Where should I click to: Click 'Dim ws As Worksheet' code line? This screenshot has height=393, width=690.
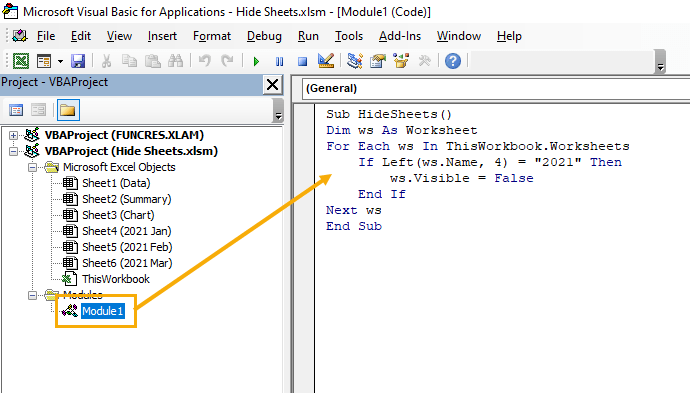pos(402,130)
